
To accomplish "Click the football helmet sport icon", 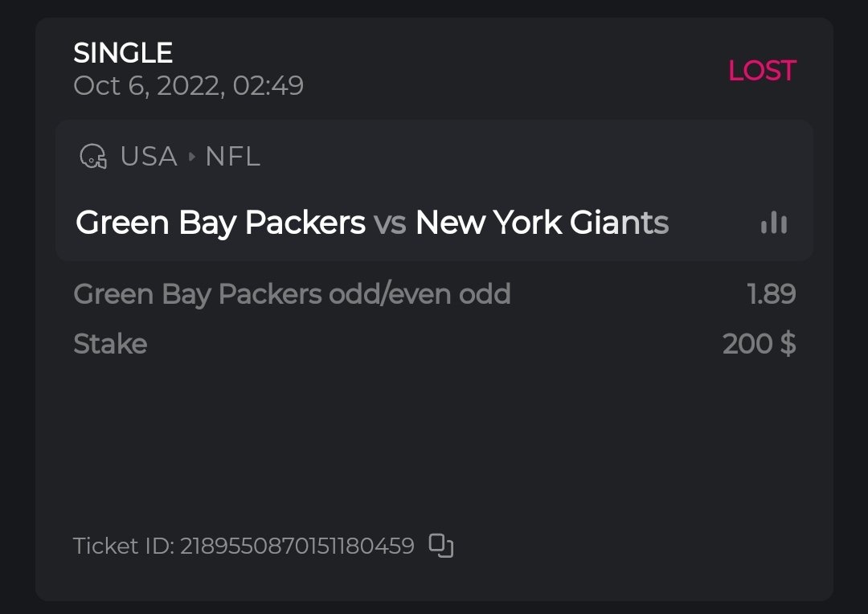I will (93, 156).
